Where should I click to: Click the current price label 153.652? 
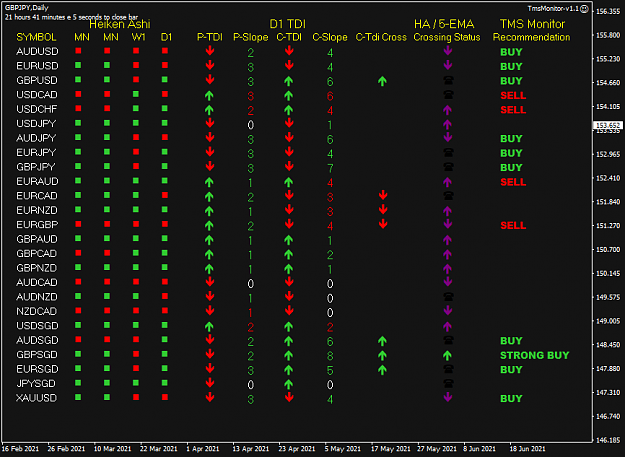pyautogui.click(x=608, y=125)
